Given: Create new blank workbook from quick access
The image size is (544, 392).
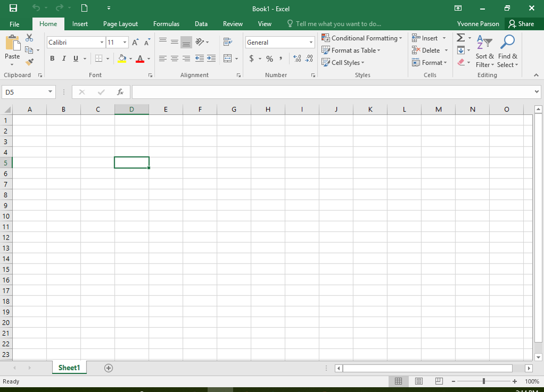Looking at the screenshot, I should (84, 8).
